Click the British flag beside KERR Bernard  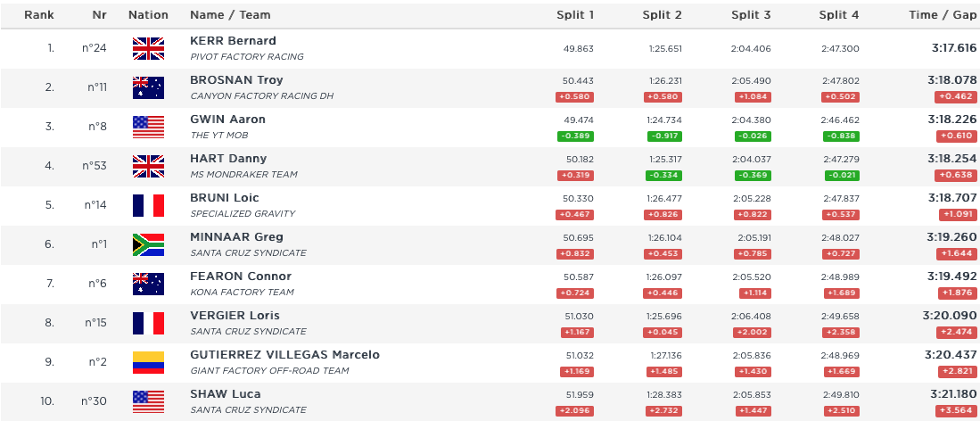click(x=148, y=48)
